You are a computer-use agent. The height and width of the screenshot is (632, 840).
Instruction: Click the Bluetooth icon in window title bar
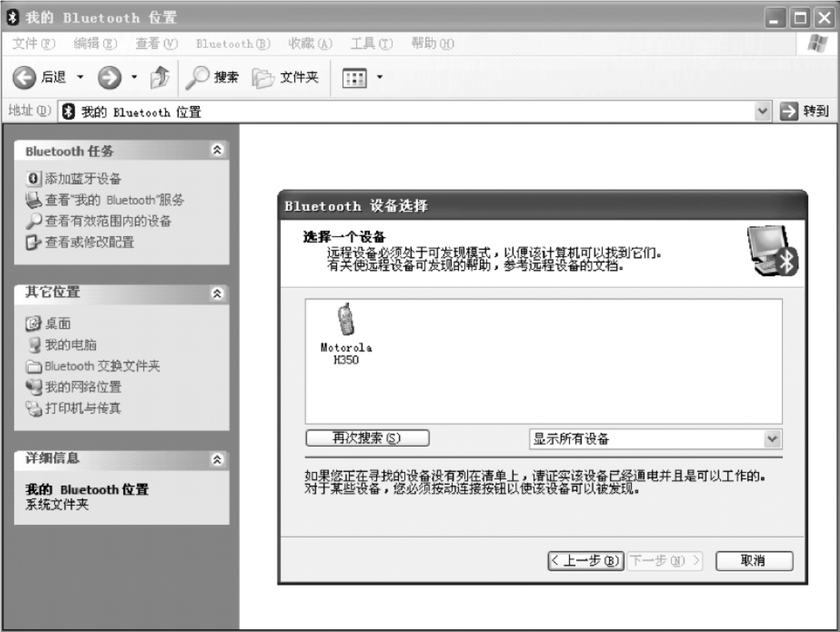pos(13,17)
